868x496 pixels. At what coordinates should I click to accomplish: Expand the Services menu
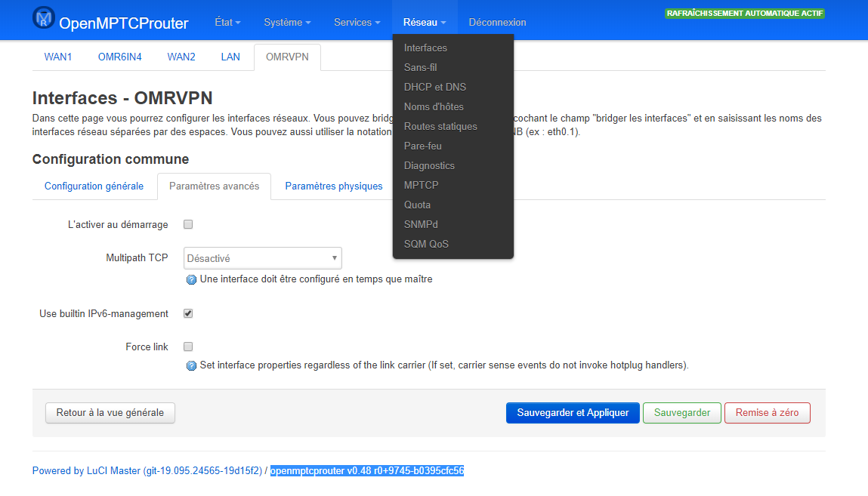[x=356, y=23]
